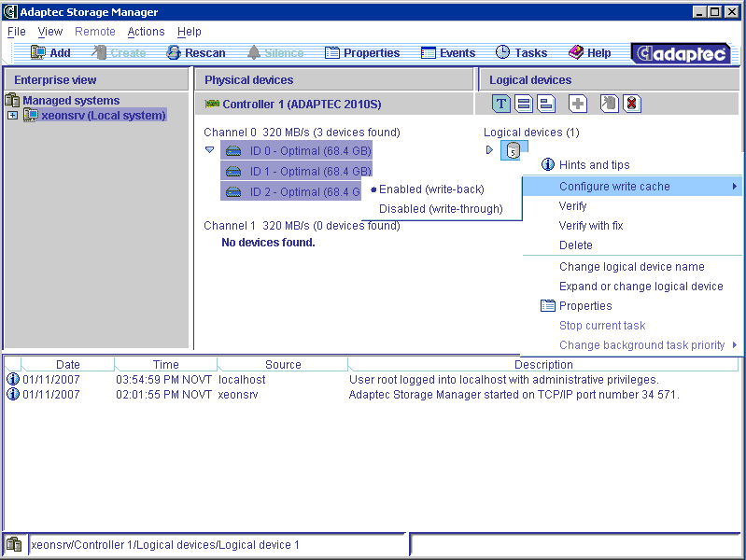Click the create logical device icon
Screen dimensions: 746x560
[609, 104]
